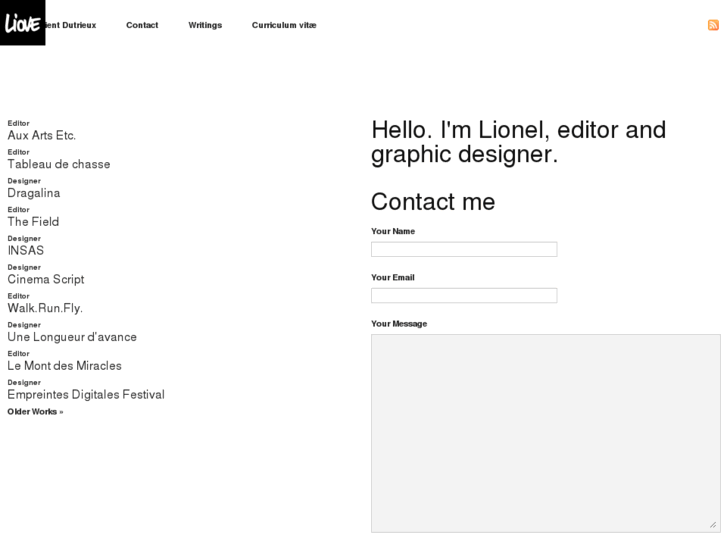This screenshot has height=545, width=727.
Task: Click into the Your Email field
Action: pyautogui.click(x=464, y=296)
